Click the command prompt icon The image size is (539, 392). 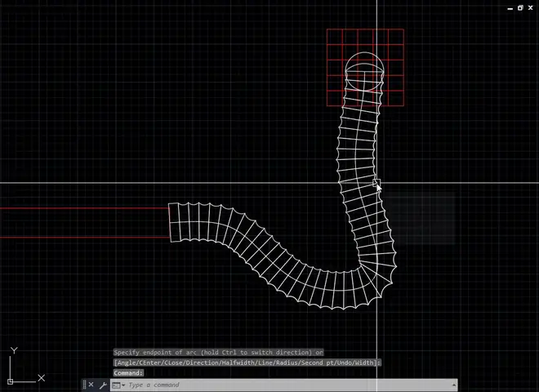click(x=117, y=385)
